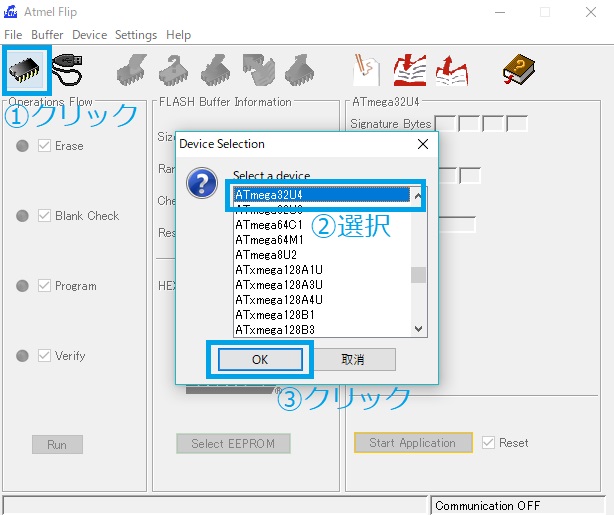
Task: Click the Select EEPROM button
Action: point(233,443)
